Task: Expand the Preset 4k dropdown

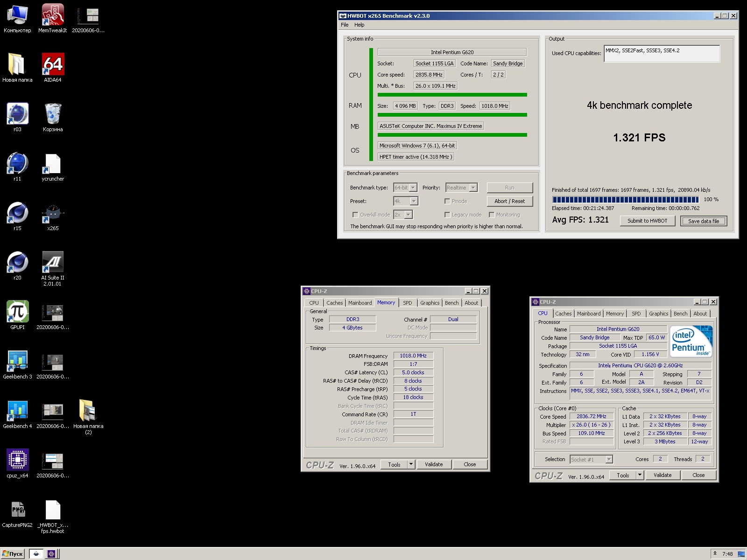Action: (x=414, y=201)
